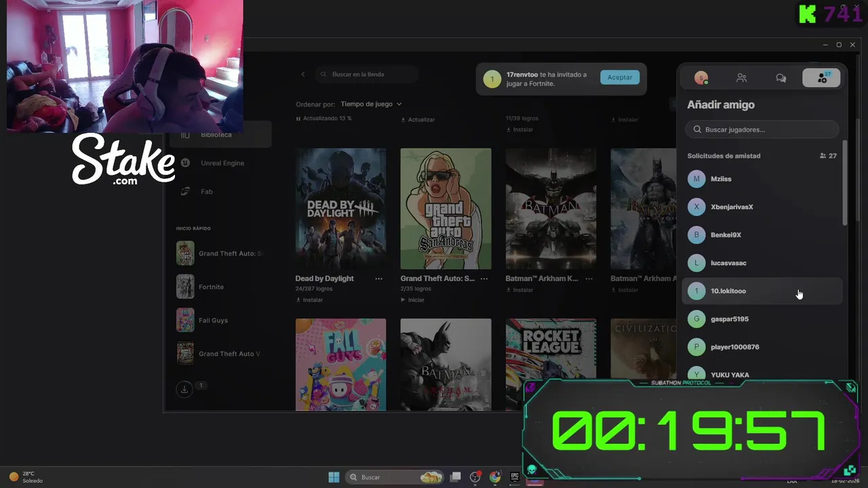Viewport: 868px width, 488px height.
Task: Open Google Chrome from the taskbar
Action: pos(495,477)
